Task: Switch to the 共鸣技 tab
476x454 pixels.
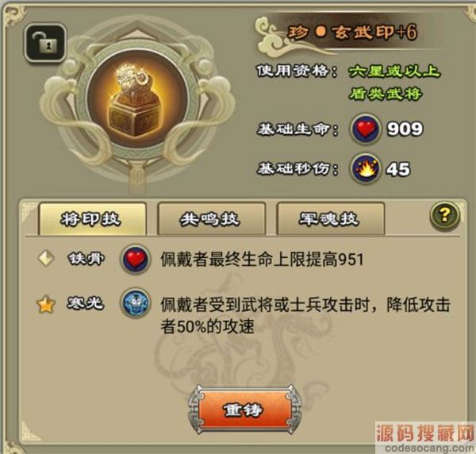Action: pos(211,219)
